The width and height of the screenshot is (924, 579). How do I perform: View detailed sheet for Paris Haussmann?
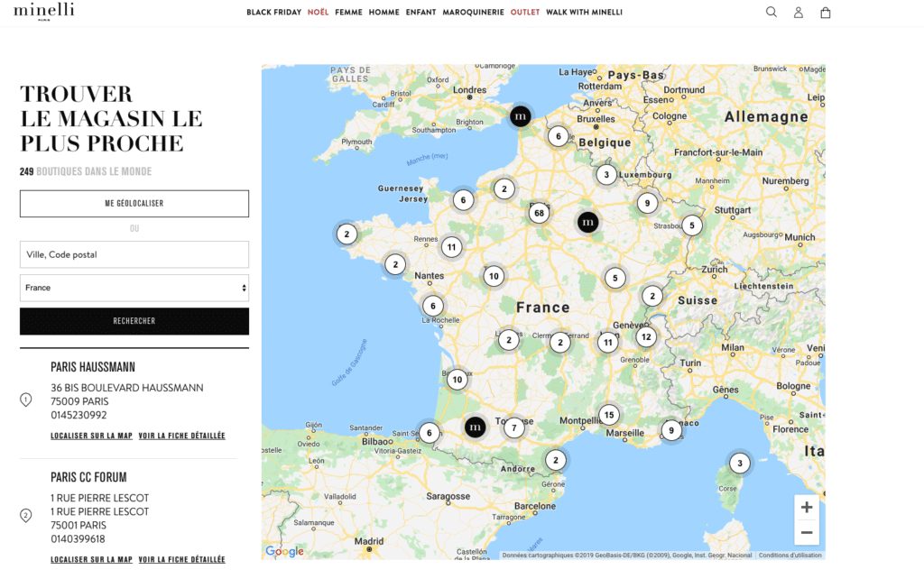click(x=181, y=436)
